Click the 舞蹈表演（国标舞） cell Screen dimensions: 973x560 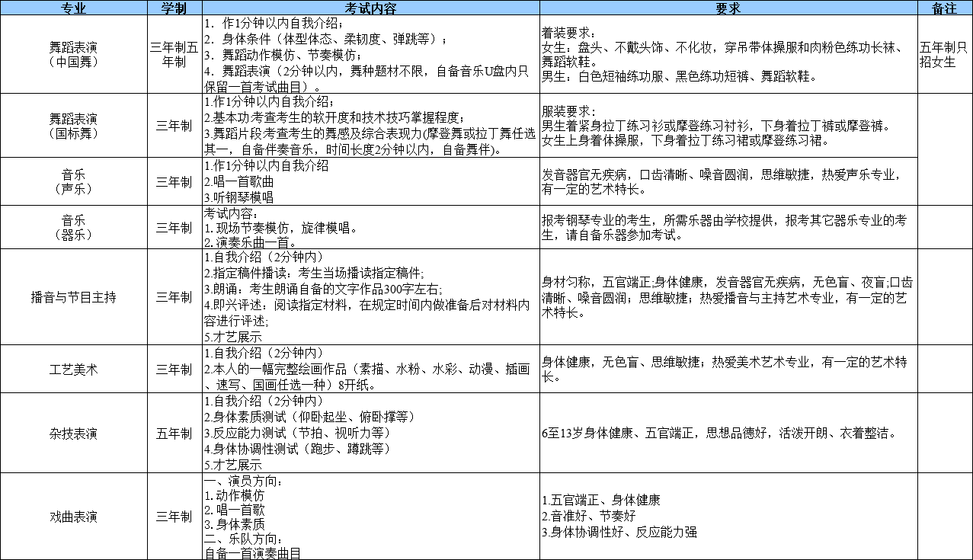click(73, 126)
